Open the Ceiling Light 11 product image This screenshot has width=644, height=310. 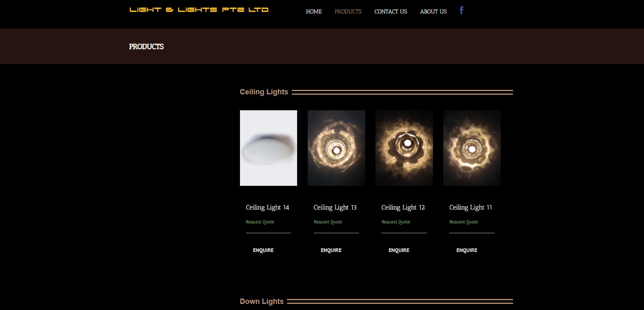point(472,148)
